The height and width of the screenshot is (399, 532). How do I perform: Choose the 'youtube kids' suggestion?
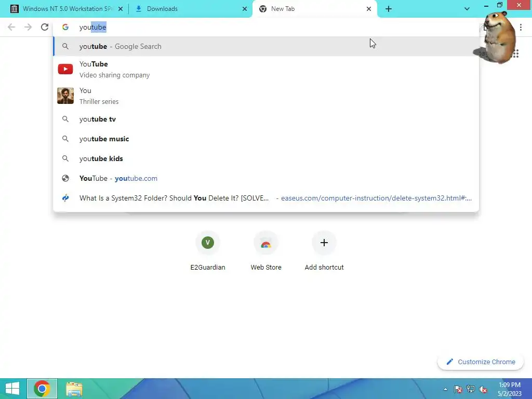tap(266, 158)
